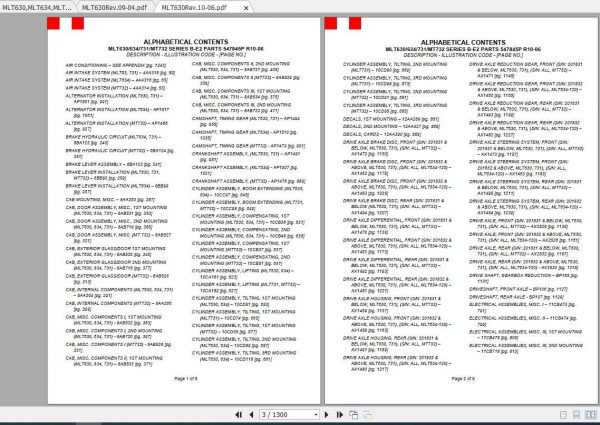Click the 'DECALS, CARDS' entry
The height and width of the screenshot is (425, 600).
tap(382, 134)
